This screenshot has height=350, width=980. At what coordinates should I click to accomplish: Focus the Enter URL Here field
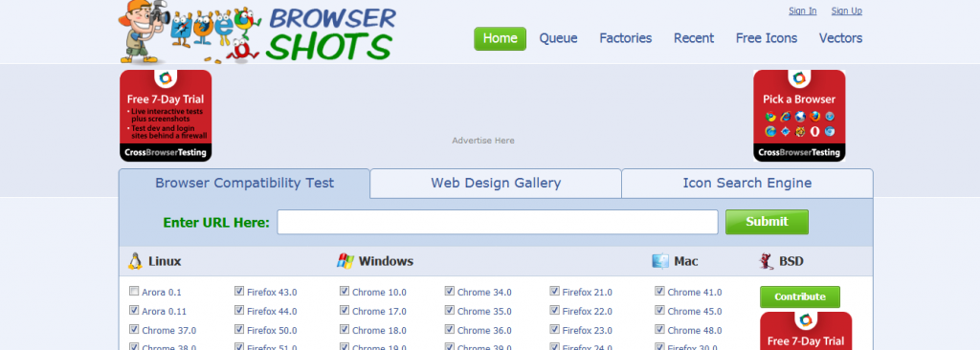coord(498,222)
